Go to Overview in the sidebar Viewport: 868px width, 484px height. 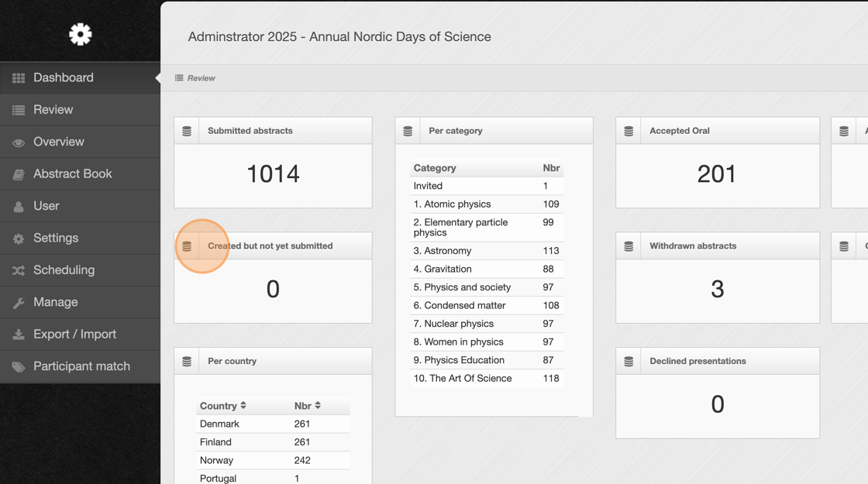click(x=81, y=142)
